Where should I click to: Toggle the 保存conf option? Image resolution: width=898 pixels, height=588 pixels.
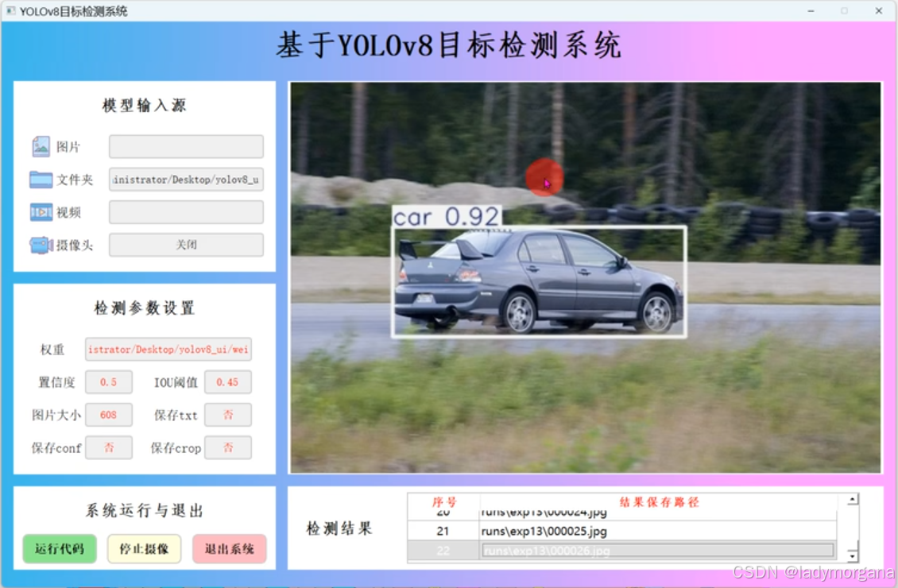click(109, 447)
